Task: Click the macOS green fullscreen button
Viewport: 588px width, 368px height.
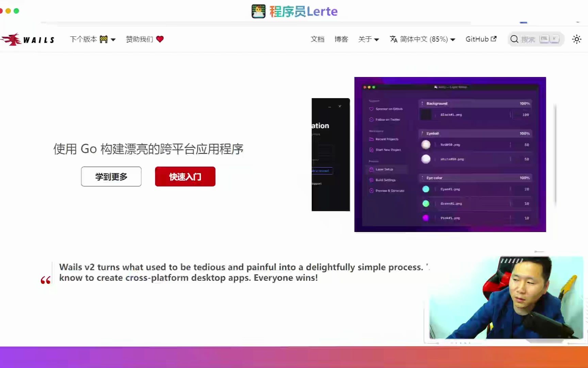Action: [16, 11]
